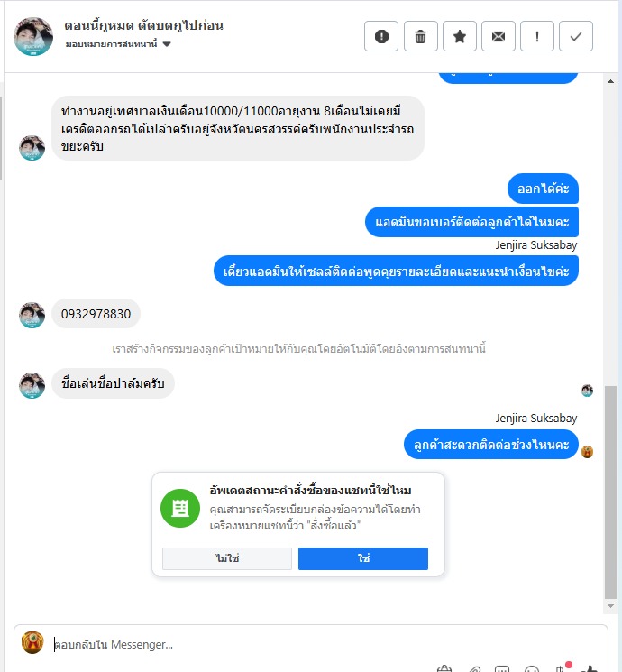
Task: Click the customer name in the chat header
Action: click(144, 25)
